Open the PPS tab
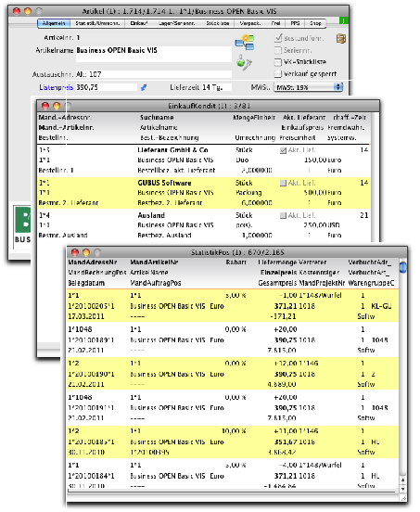 point(295,23)
